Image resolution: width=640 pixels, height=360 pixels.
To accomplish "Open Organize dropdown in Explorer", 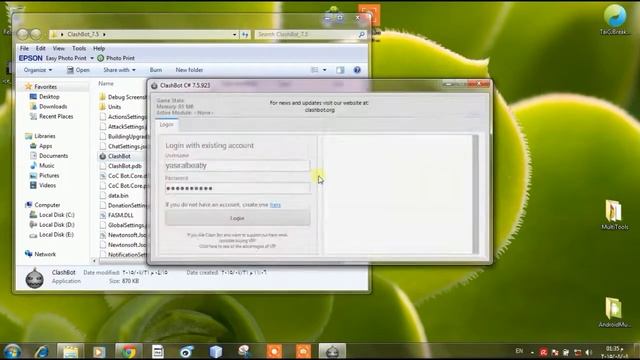I will coord(38,70).
